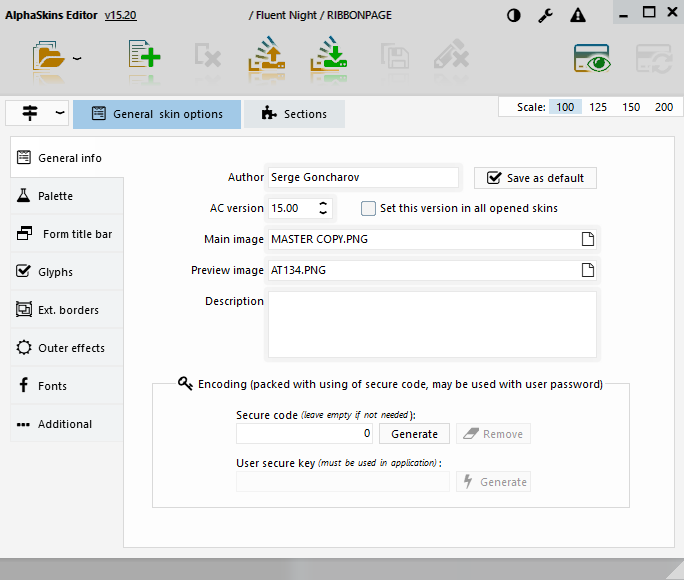This screenshot has width=684, height=580.
Task: Open Form title bar side tab
Action: point(67,234)
